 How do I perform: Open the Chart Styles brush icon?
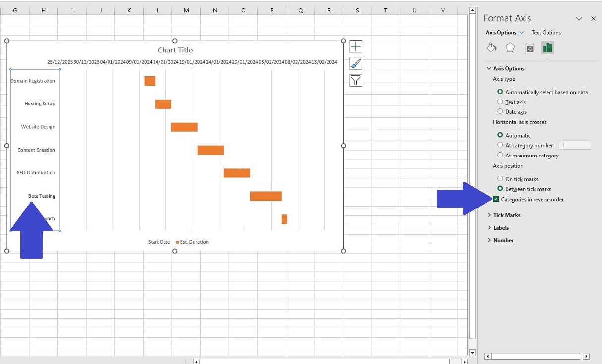pos(356,63)
